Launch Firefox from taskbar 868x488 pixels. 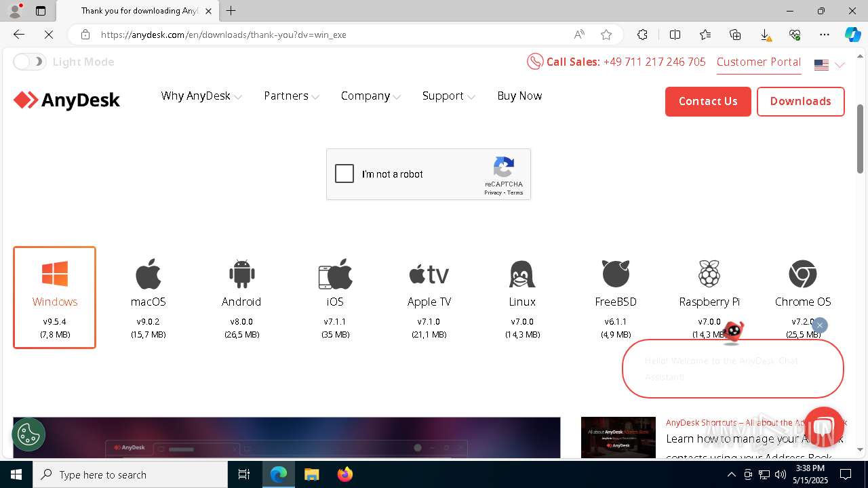coord(344,474)
